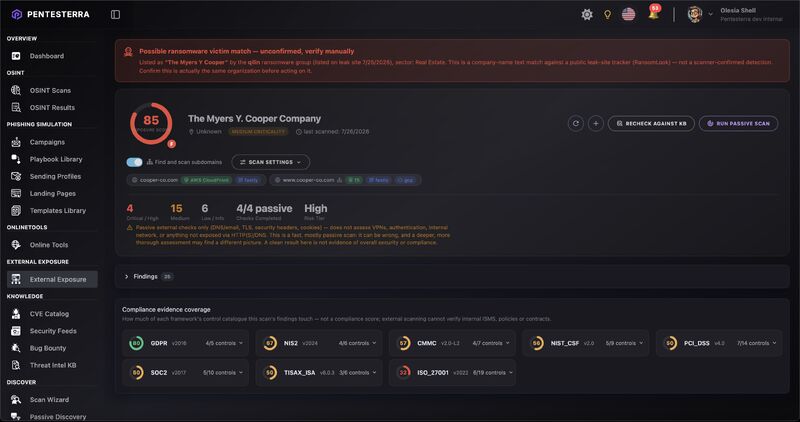Click the exposure score 85 gauge
800x422 pixels.
pos(151,123)
